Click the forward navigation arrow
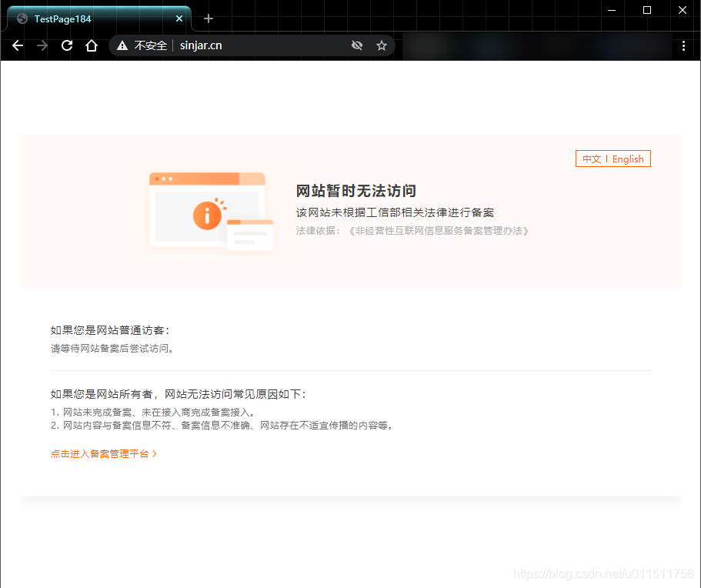Image resolution: width=701 pixels, height=588 pixels. (x=42, y=45)
